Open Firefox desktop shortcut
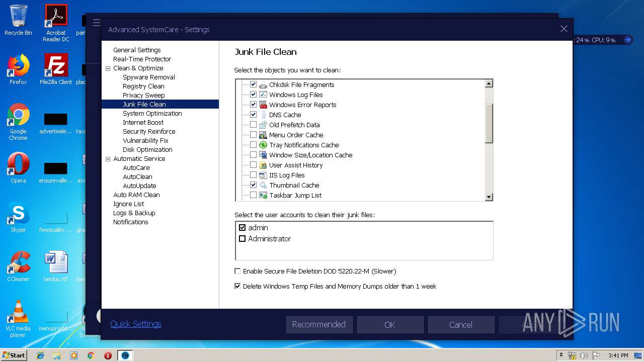This screenshot has height=362, width=644. (18, 69)
